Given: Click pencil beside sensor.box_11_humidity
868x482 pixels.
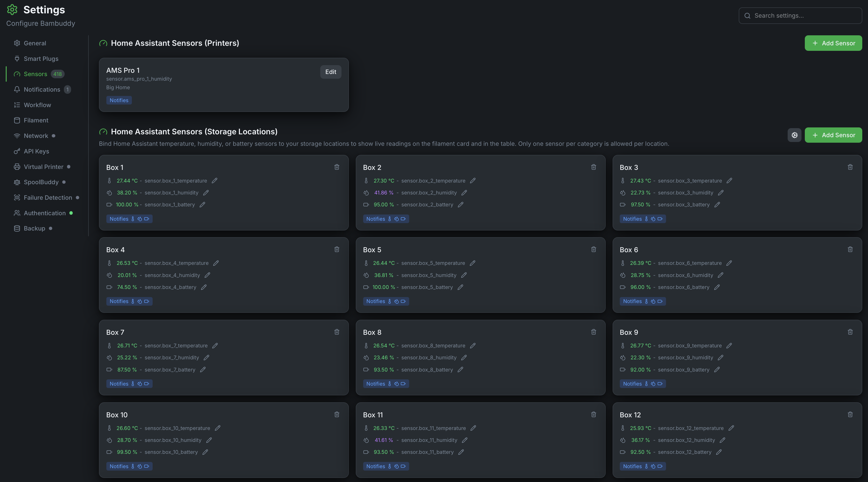Looking at the screenshot, I should pos(465,440).
